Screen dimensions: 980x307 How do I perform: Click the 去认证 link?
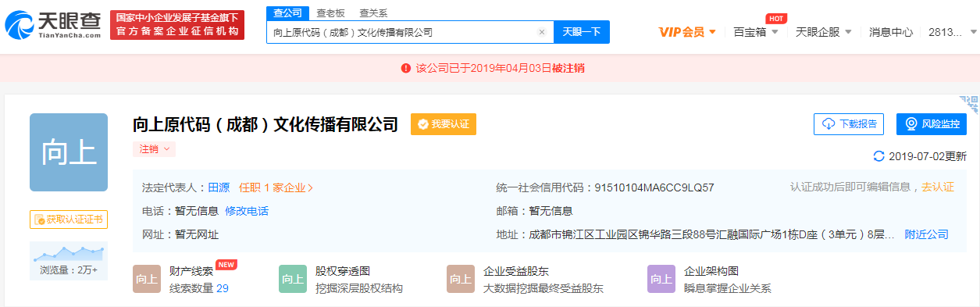[x=938, y=187]
